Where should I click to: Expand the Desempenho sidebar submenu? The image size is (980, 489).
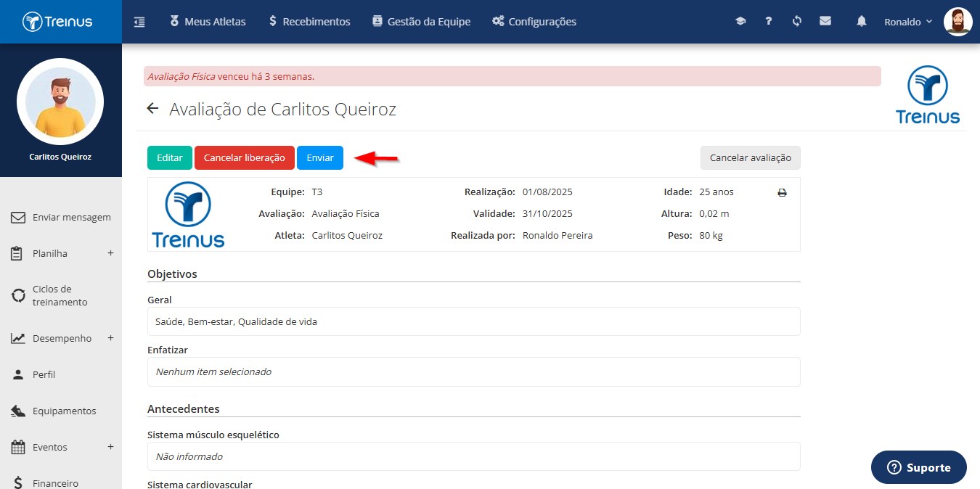point(111,338)
